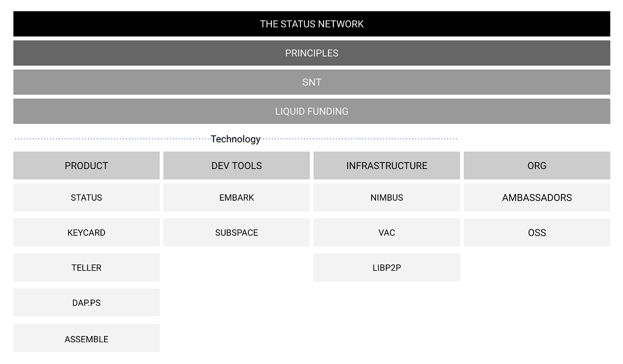Viewport: 623px width, 364px height.
Task: Select the PRODUCT column header
Action: pos(86,166)
